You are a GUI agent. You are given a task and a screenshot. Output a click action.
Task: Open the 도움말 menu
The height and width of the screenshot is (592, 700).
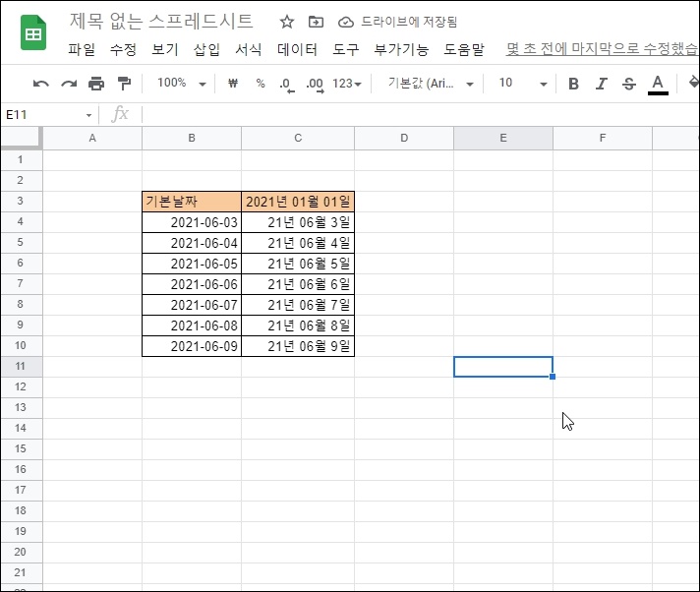pos(464,49)
